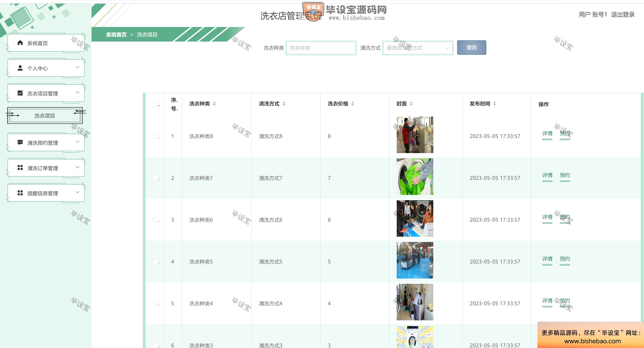Select the 洗衣项目 submenu item
Viewport: 644px width, 348px height.
(x=45, y=116)
